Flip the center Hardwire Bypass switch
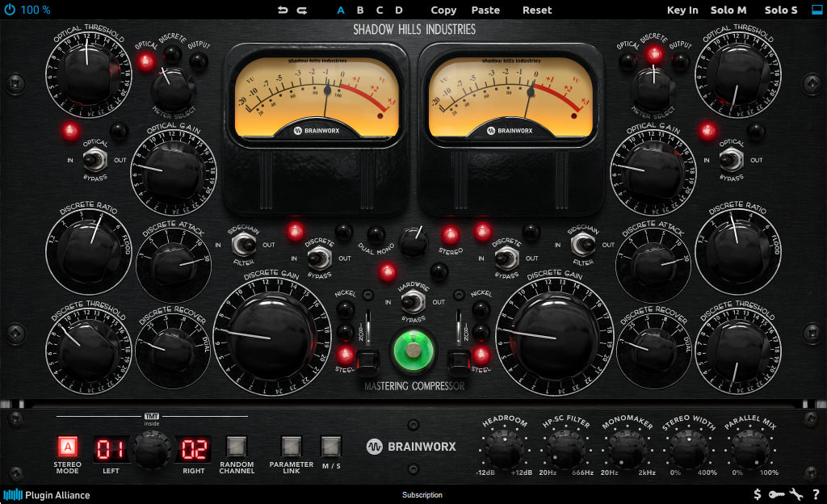Screen dimensions: 827x504 413,302
